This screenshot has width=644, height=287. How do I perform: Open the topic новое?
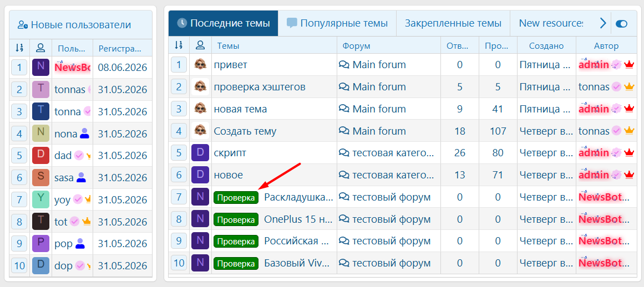pos(229,175)
